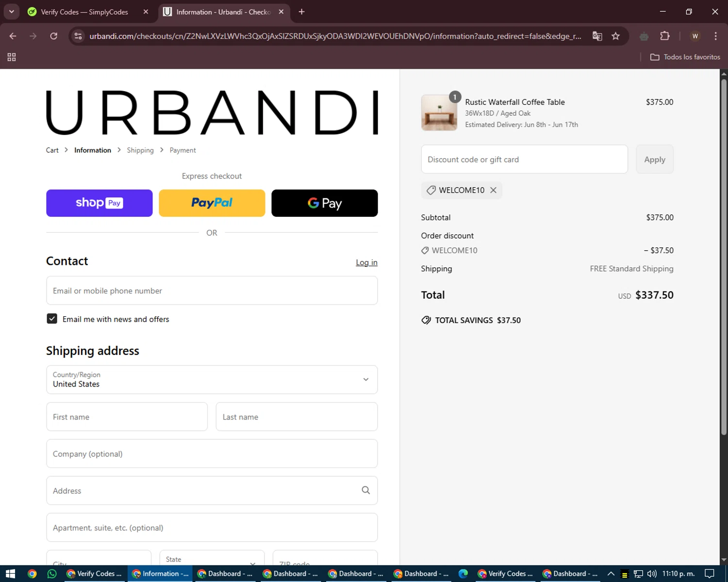
Task: Reload the Urbandi checkout page
Action: tap(54, 36)
